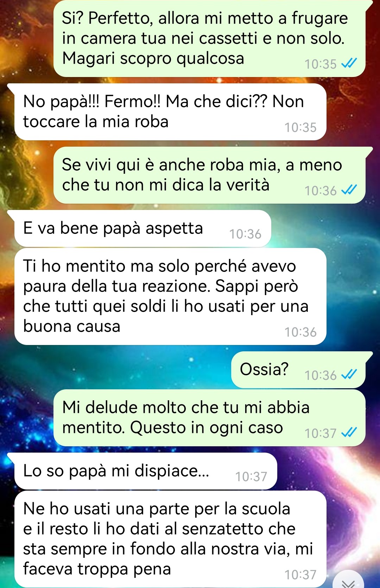Select message starting 'Ti ho mentito ma solo'

pos(170,296)
